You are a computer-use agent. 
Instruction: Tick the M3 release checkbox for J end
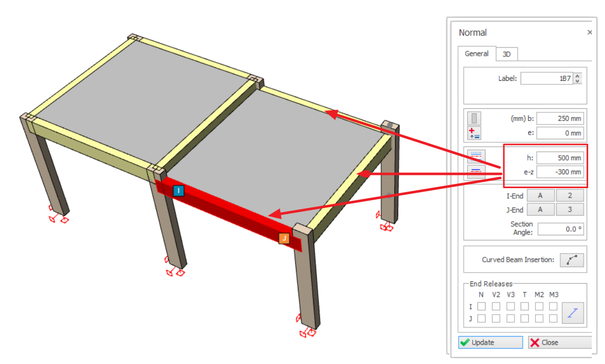(553, 318)
